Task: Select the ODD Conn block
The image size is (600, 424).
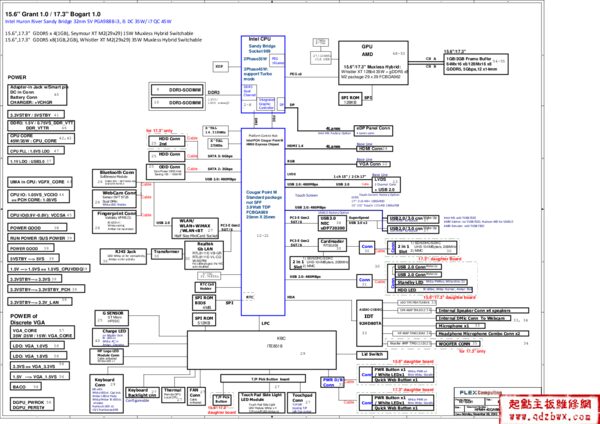Action: coord(166,172)
